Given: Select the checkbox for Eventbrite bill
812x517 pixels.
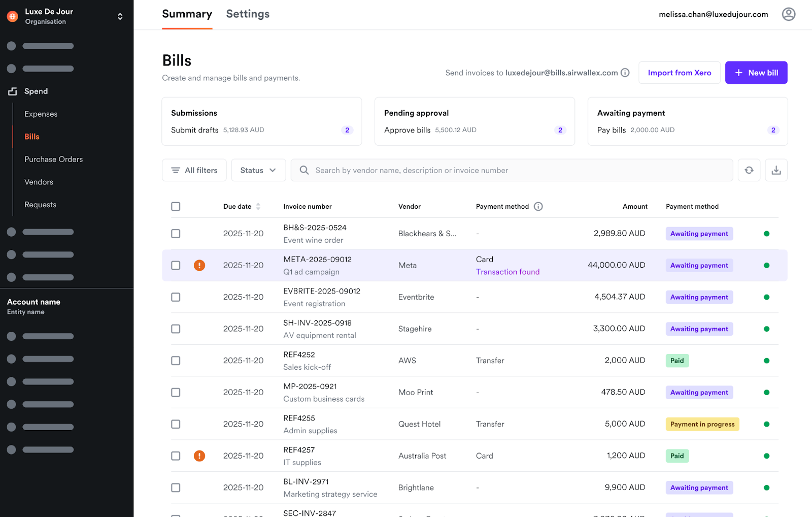Looking at the screenshot, I should click(176, 297).
